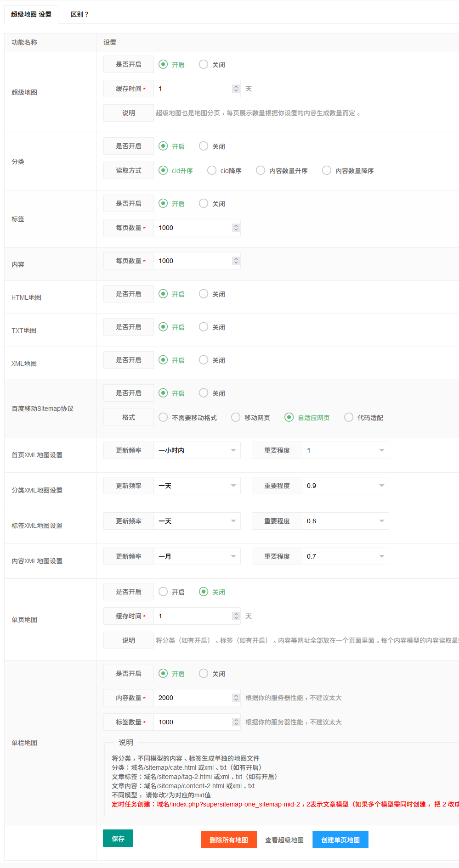The image size is (459, 868).
Task: Focus the 内容 每页数量 input field
Action: coord(192,261)
